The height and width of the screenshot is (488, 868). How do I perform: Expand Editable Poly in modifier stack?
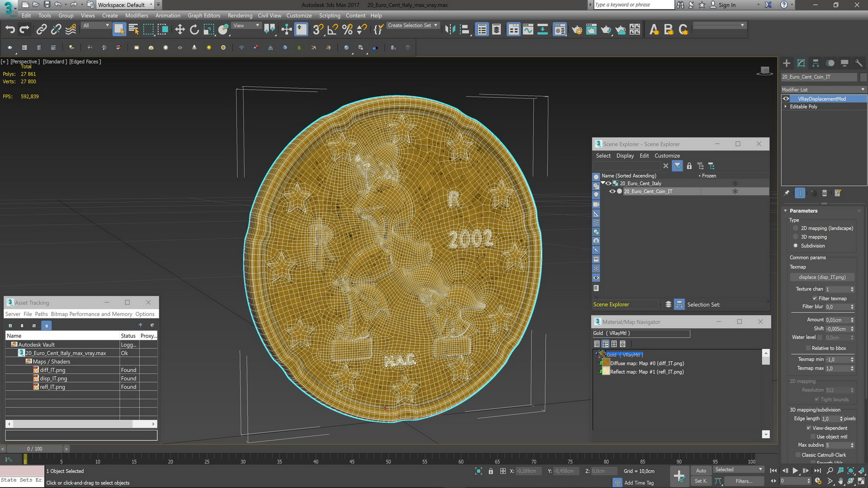785,107
